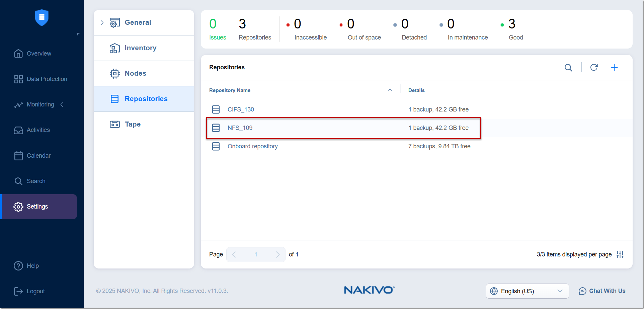Open the Help question mark icon
Viewport: 644px width, 309px height.
tap(18, 266)
